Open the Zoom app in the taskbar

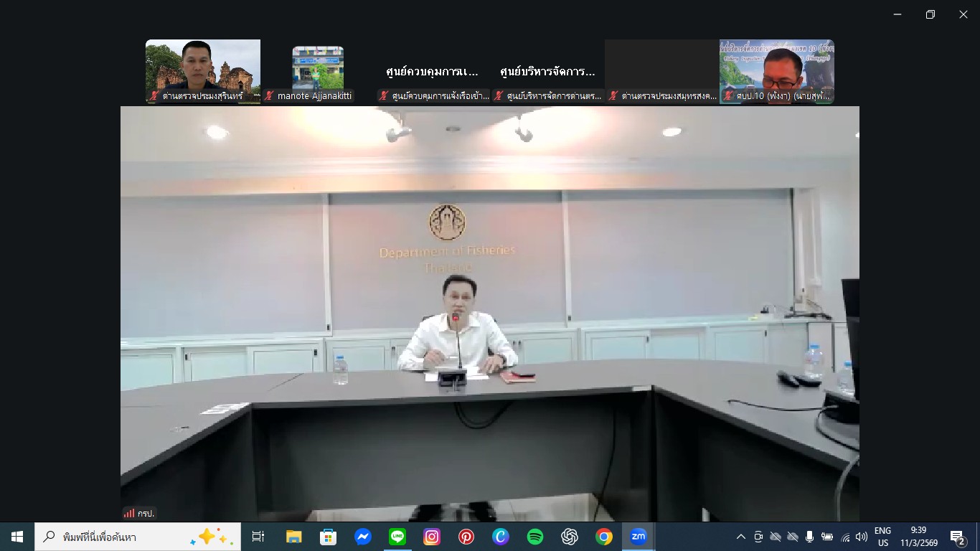[638, 537]
